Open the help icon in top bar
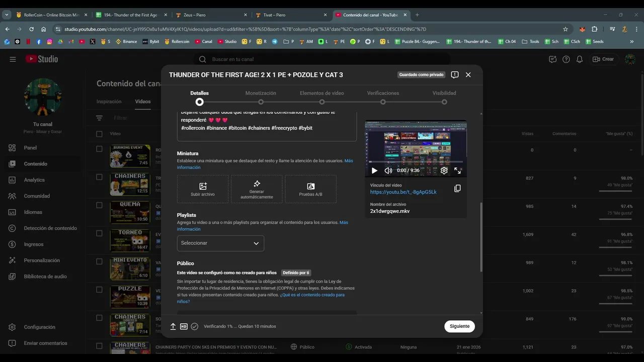Screen dimensions: 644x362 [566, 59]
